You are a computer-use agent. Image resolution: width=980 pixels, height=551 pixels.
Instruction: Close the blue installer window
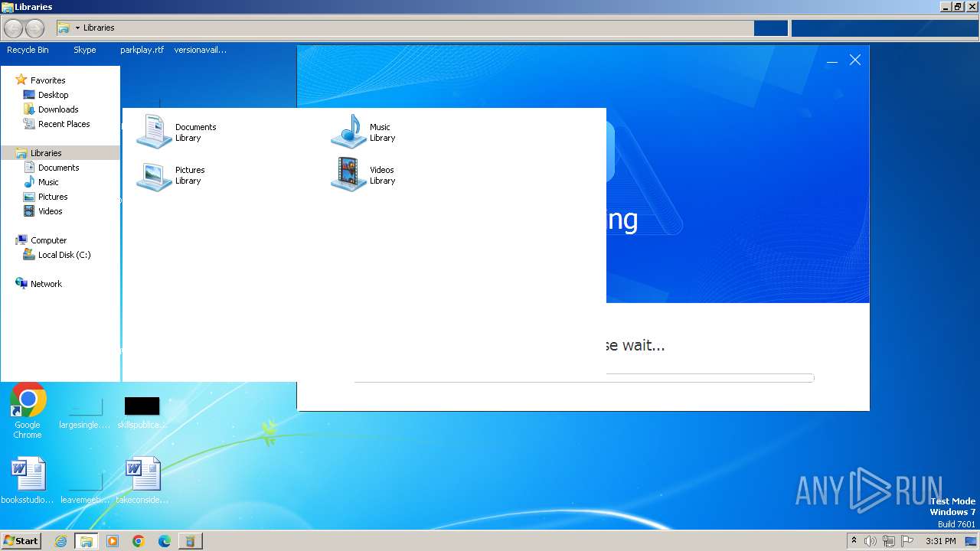coord(855,60)
